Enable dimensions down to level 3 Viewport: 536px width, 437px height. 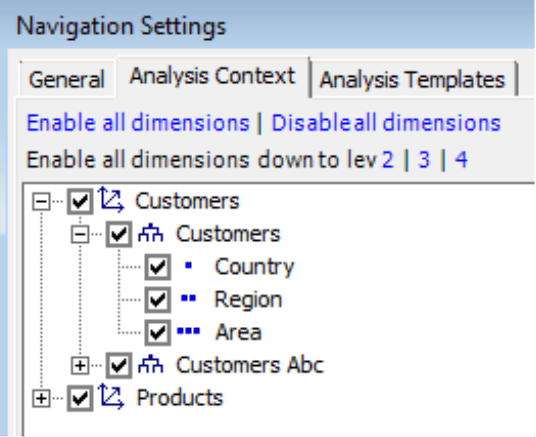424,159
